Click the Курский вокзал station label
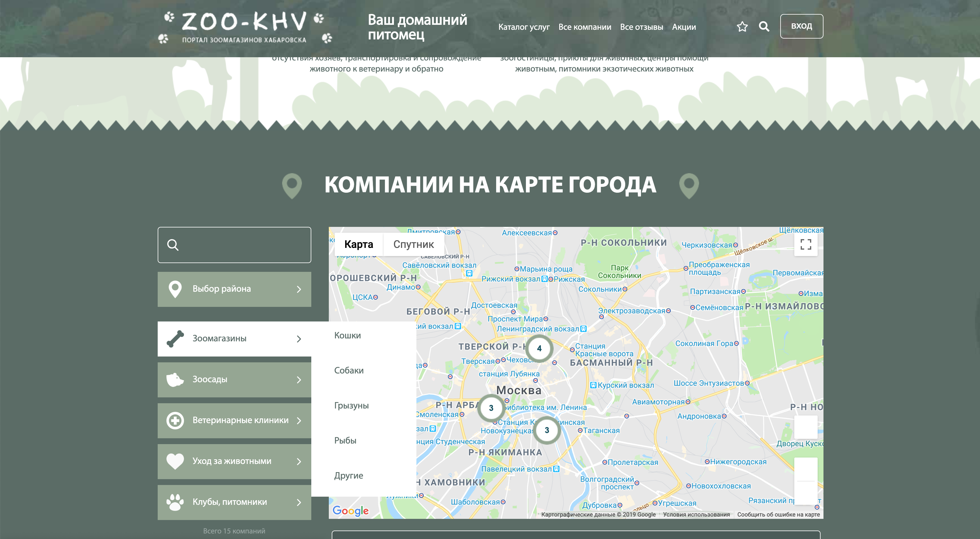The image size is (980, 539). [x=625, y=385]
